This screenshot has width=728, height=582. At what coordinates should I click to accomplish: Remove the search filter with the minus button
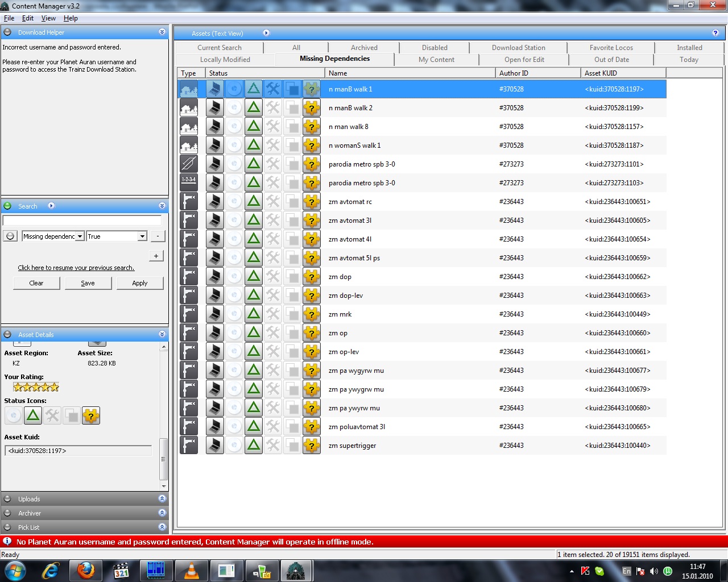click(x=158, y=236)
